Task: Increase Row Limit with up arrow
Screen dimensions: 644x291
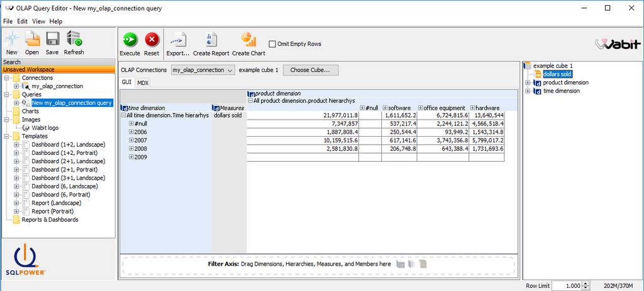Action: pos(586,283)
